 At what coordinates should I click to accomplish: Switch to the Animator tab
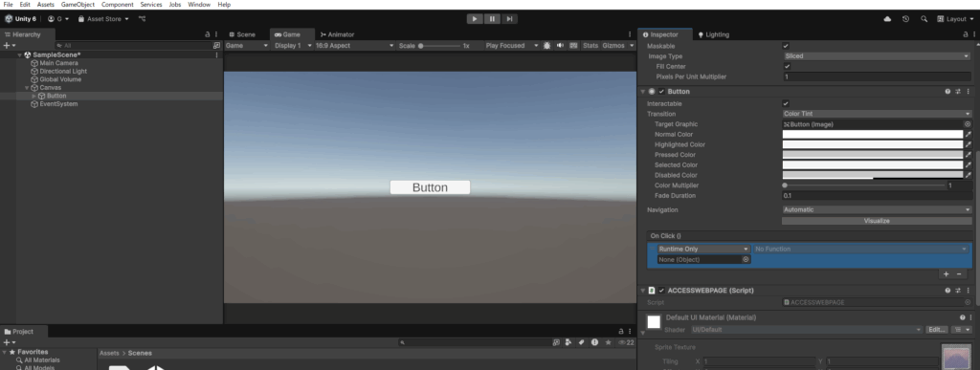[337, 34]
